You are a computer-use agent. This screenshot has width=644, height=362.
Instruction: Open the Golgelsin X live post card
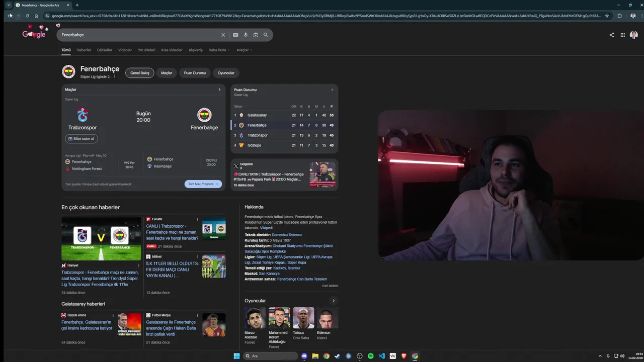tap(284, 174)
